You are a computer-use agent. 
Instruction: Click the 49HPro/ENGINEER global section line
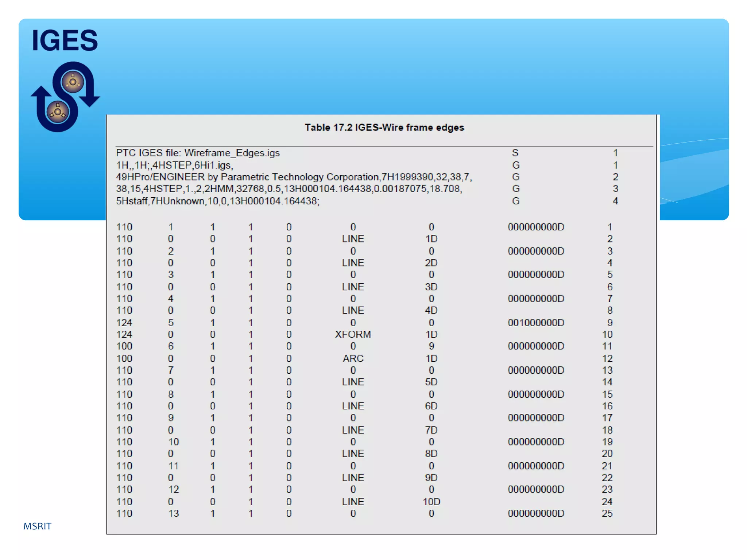294,177
